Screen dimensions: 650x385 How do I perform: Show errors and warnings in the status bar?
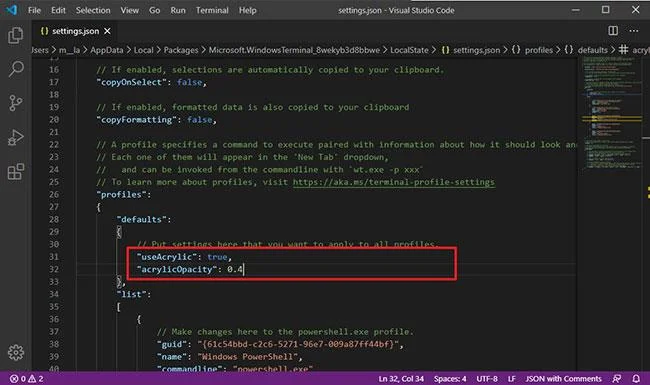[x=27, y=379]
